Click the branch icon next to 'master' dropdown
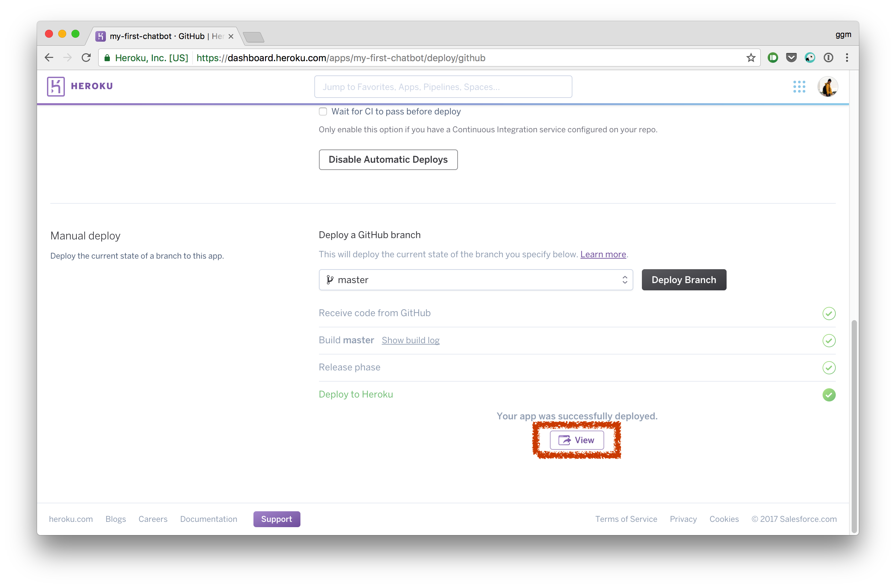 [x=330, y=279]
